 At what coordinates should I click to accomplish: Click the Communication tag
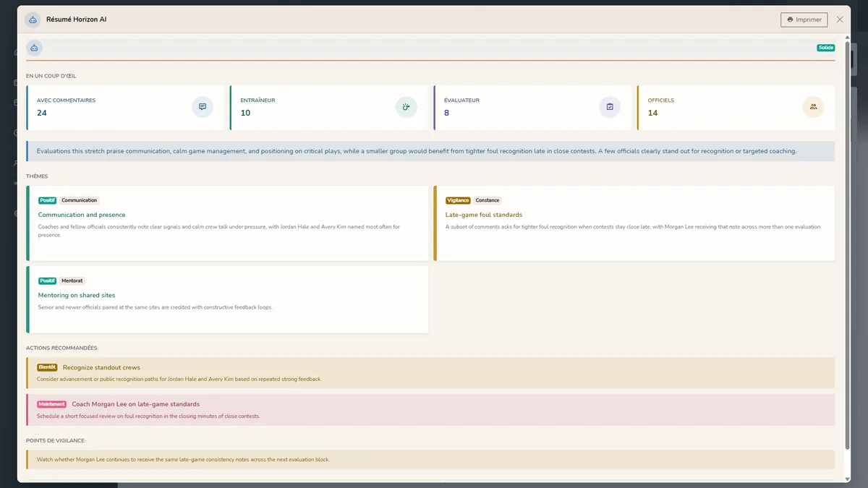click(79, 200)
